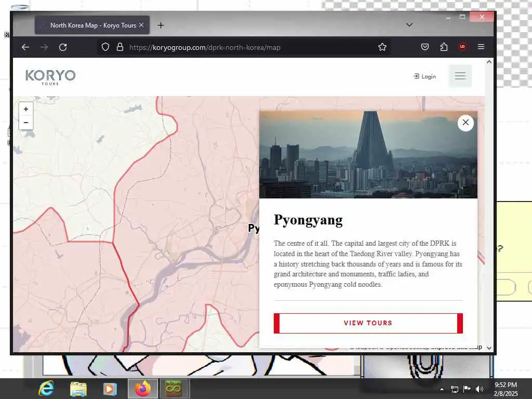532x399 pixels.
Task: Click the Pyongyang skyline photo
Action: (368, 155)
